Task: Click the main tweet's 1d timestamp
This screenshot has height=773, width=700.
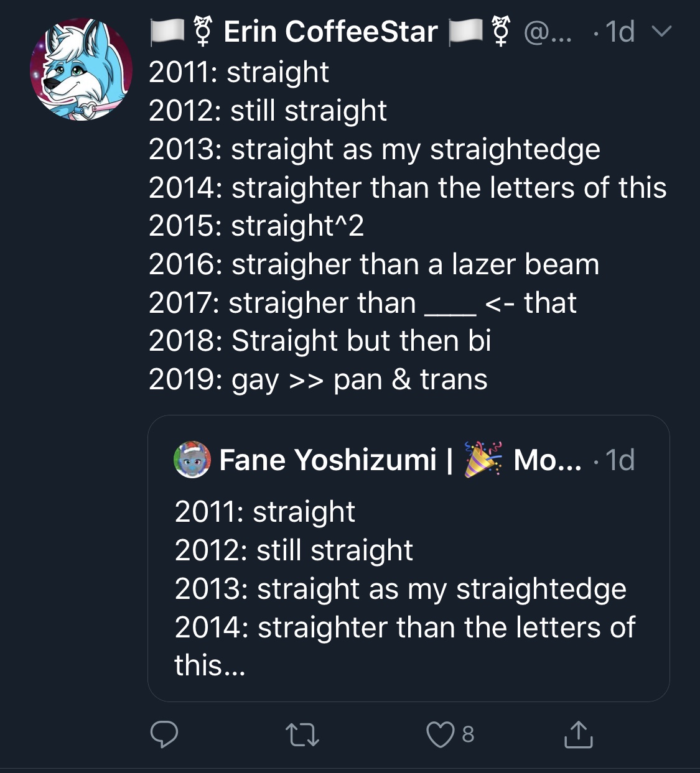Action: 620,32
